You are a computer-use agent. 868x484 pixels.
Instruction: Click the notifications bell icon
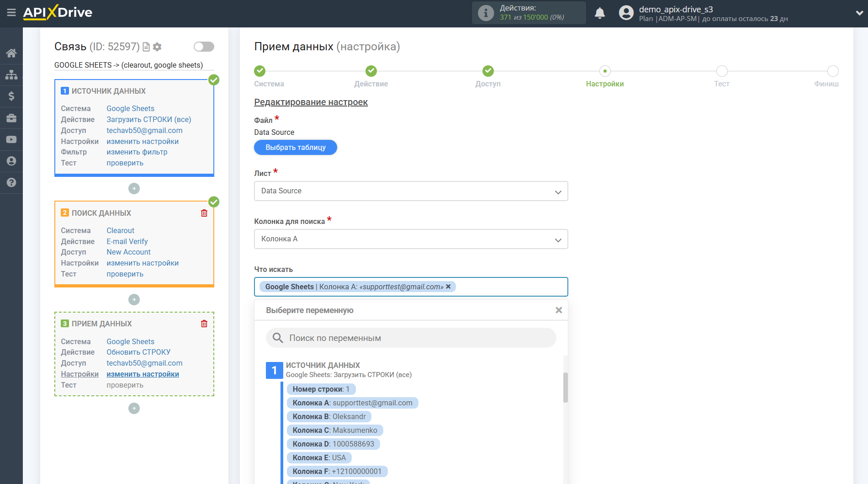pos(599,13)
